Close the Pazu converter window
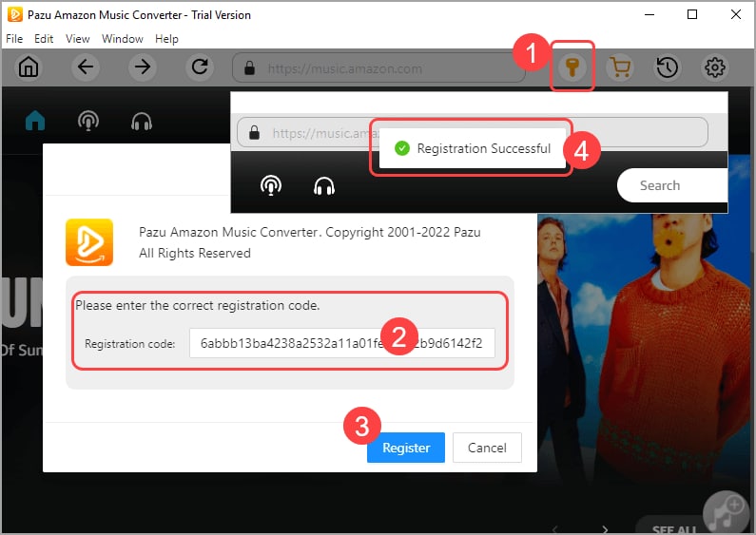The width and height of the screenshot is (756, 535). coord(736,14)
